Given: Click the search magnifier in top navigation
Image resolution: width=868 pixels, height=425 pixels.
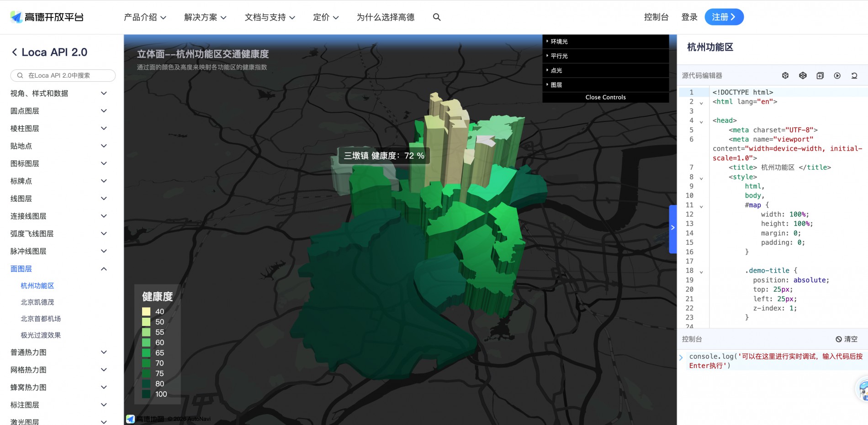Looking at the screenshot, I should 437,17.
